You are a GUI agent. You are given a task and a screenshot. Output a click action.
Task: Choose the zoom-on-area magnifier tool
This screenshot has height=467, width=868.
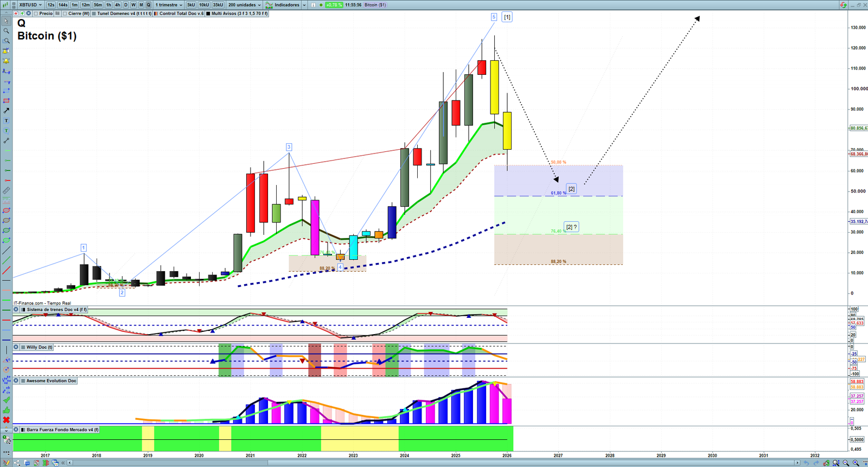(7, 41)
